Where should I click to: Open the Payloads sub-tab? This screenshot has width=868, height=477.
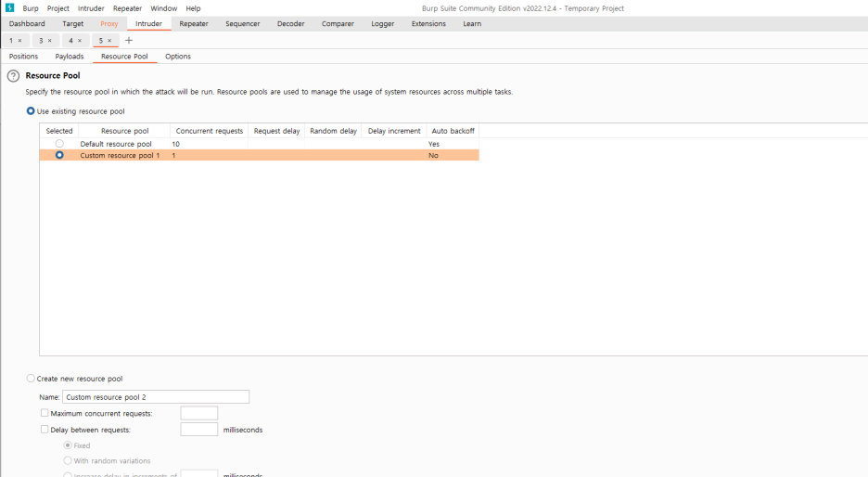70,57
